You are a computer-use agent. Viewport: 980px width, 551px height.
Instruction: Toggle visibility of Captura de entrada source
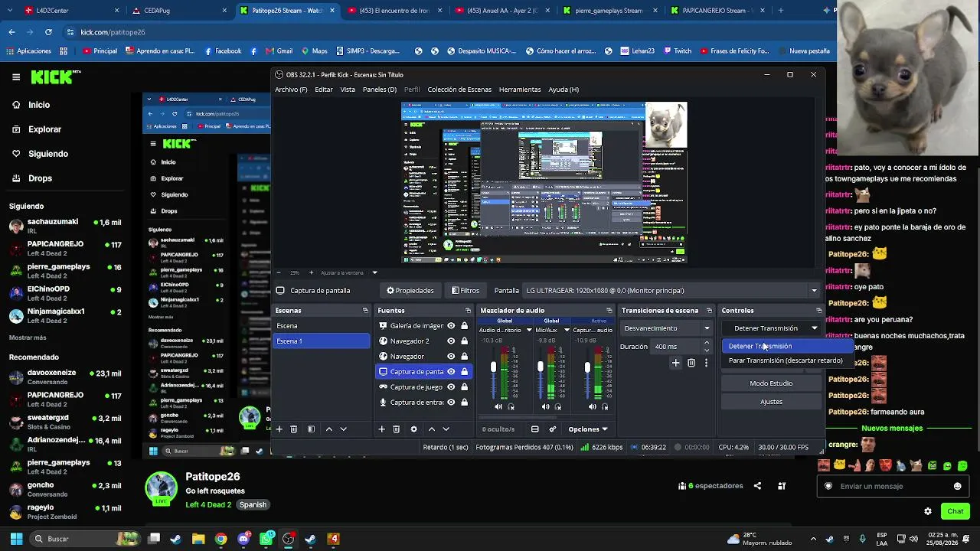[451, 403]
